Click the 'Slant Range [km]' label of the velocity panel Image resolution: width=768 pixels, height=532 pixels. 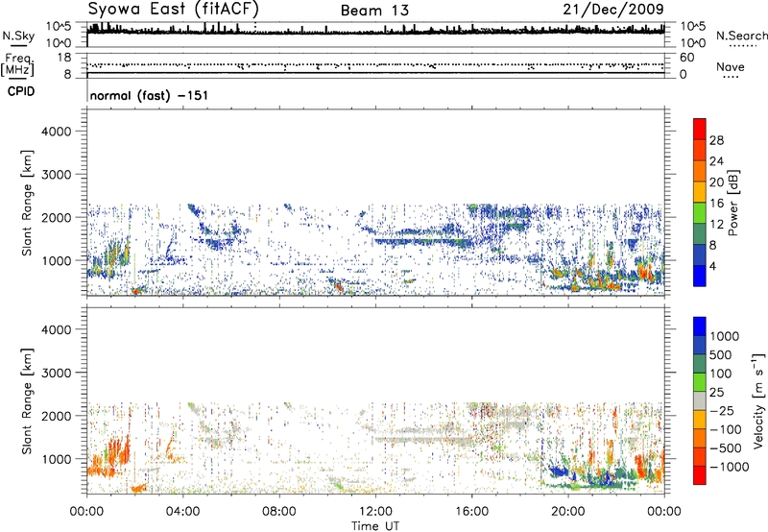(27, 400)
